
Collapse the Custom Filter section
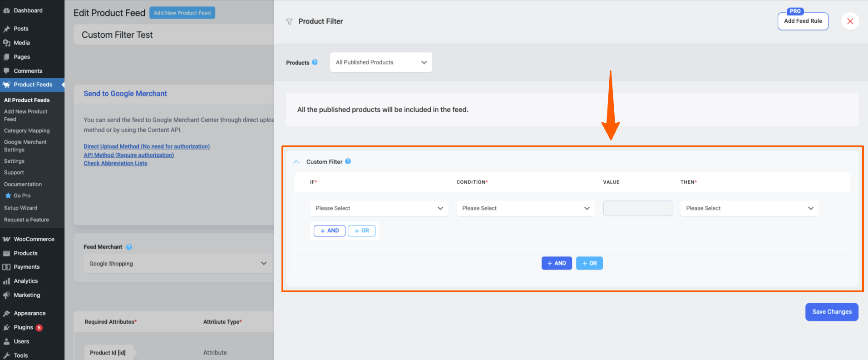[x=296, y=162]
